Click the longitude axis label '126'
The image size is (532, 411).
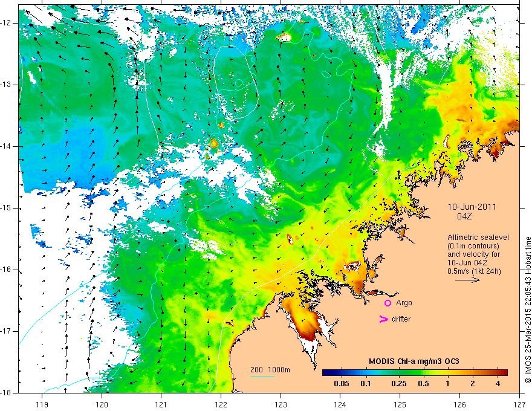coord(459,405)
